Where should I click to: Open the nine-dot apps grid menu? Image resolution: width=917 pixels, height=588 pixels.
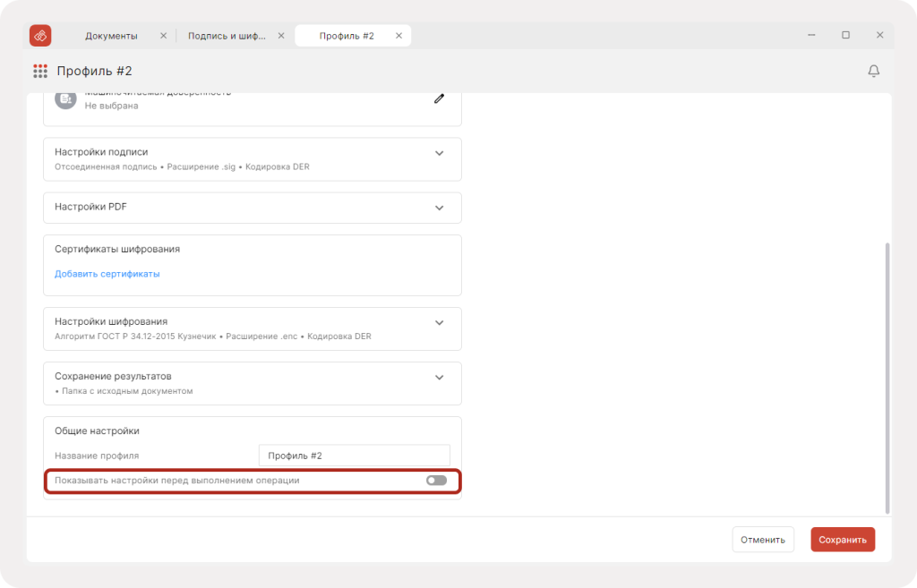[x=40, y=72]
